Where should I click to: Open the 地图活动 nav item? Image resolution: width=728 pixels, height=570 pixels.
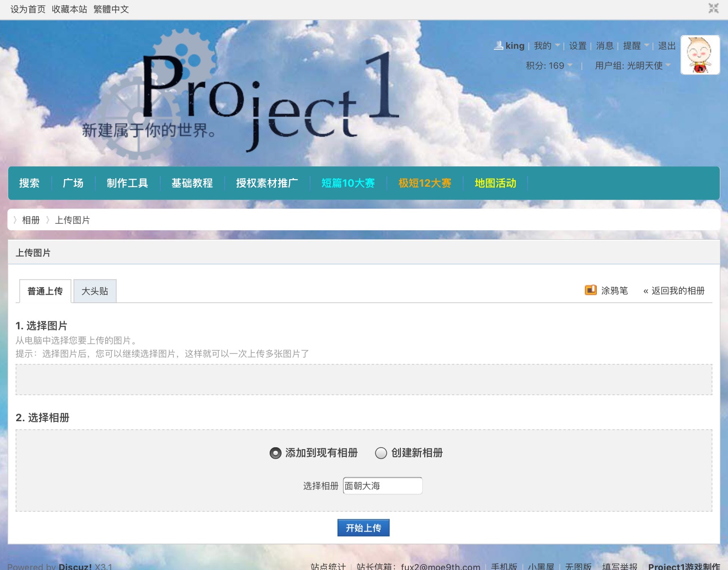[x=496, y=183]
